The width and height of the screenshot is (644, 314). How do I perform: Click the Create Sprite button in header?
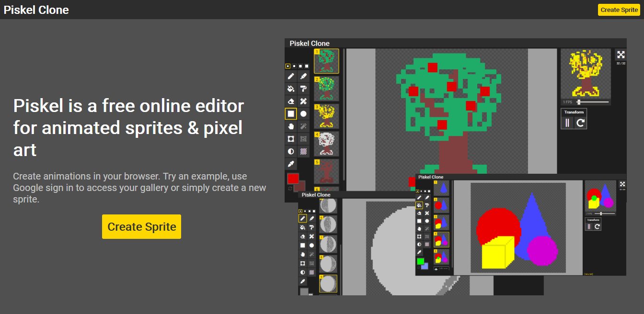pos(619,10)
